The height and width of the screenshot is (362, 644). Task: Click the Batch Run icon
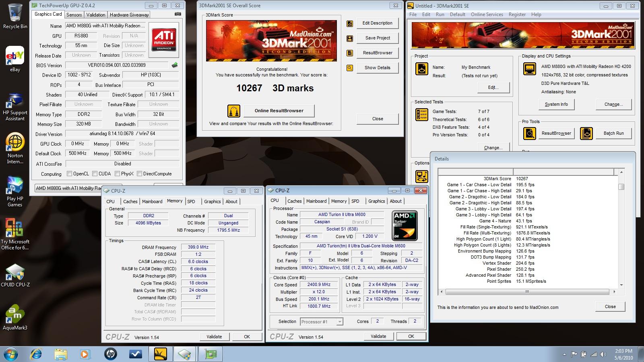click(586, 133)
